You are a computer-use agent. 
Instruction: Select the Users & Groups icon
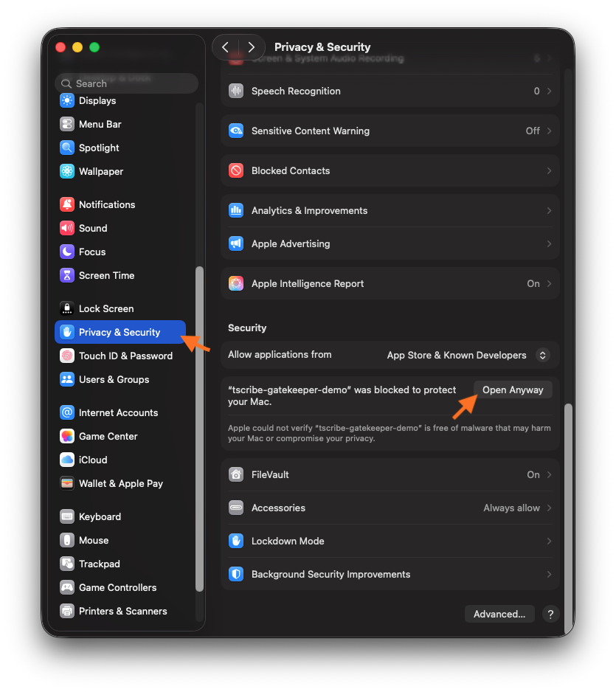point(67,379)
